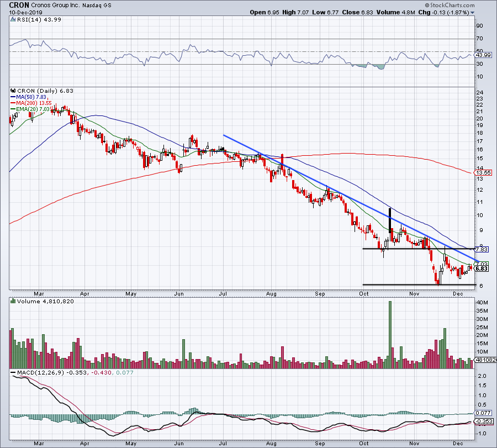Click the 'RSI(14) 43.99' indicator label
Screen dimensions: 497x448
(39, 19)
